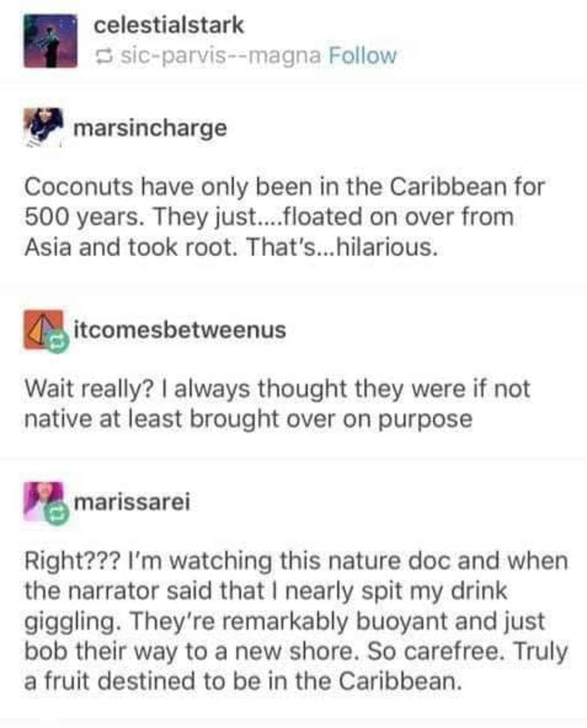Visit the marsincharge username link
This screenshot has width=587, height=728.
150,129
